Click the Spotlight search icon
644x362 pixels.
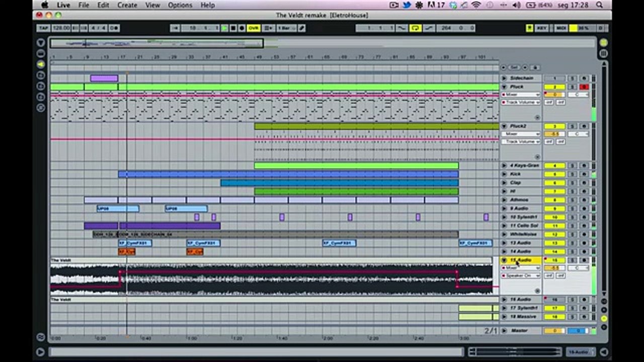pos(599,5)
